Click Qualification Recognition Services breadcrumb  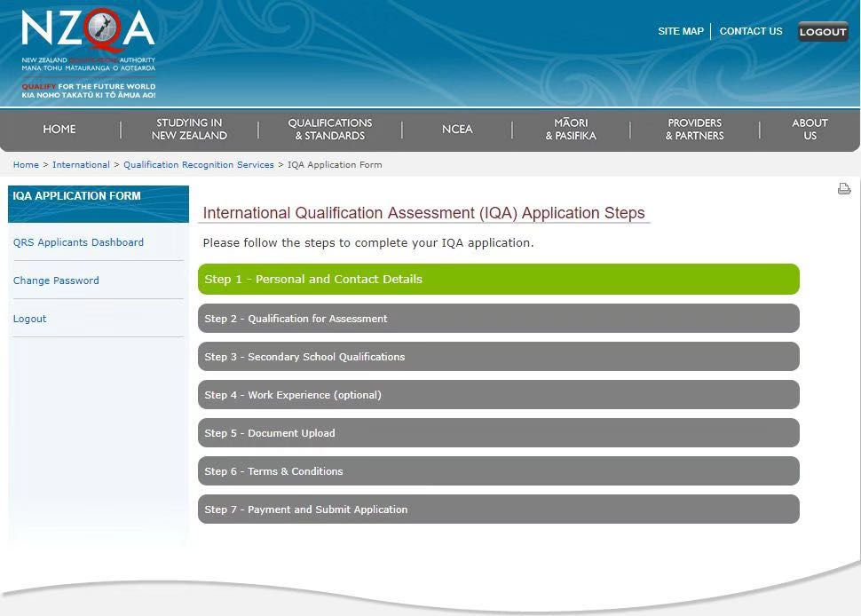tap(199, 165)
